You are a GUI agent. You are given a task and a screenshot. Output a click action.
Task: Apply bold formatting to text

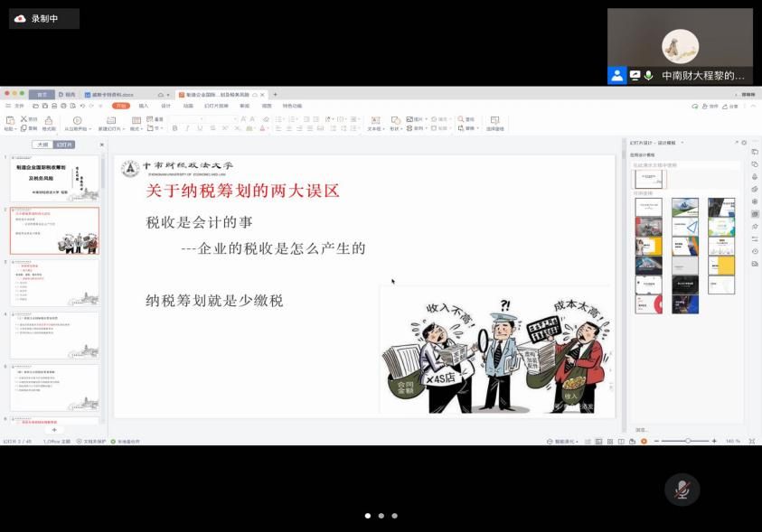click(175, 128)
